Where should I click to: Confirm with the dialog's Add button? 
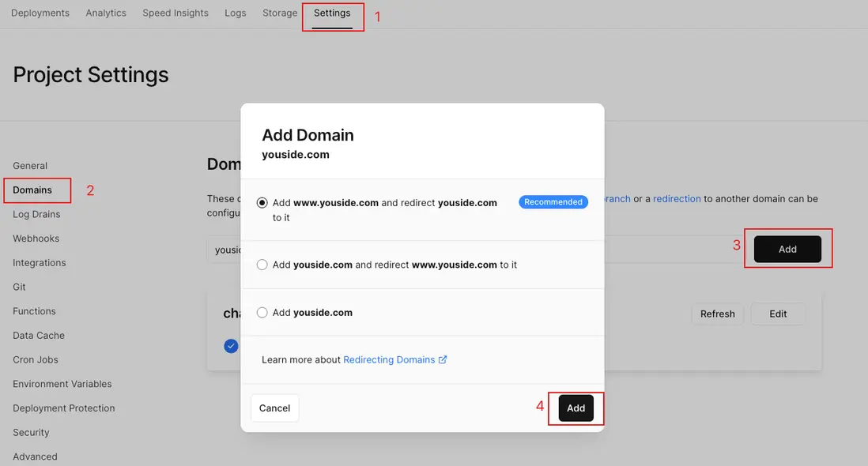point(576,408)
